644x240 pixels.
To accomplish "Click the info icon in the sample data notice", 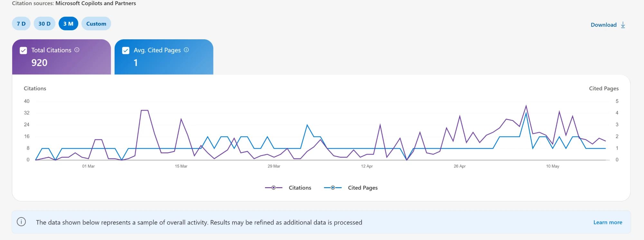I will click(x=21, y=222).
